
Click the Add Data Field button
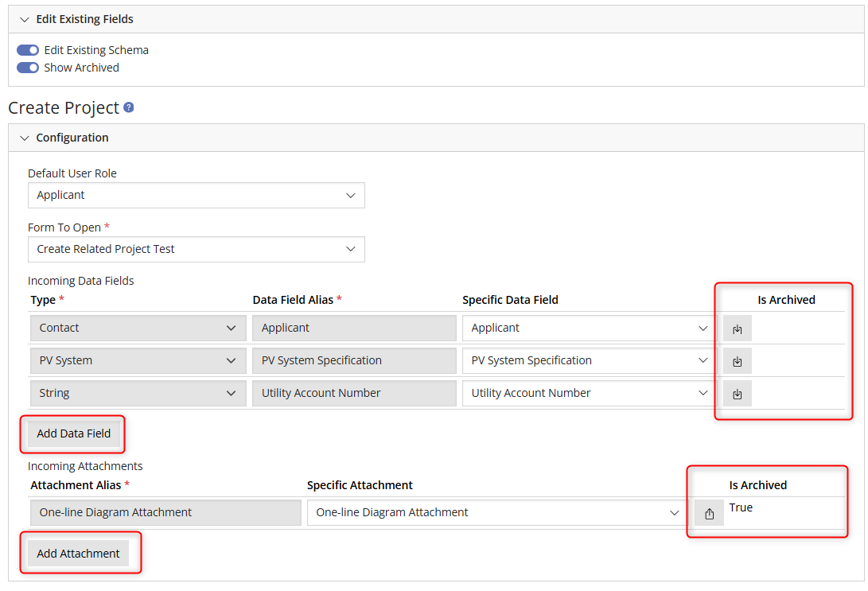72,434
